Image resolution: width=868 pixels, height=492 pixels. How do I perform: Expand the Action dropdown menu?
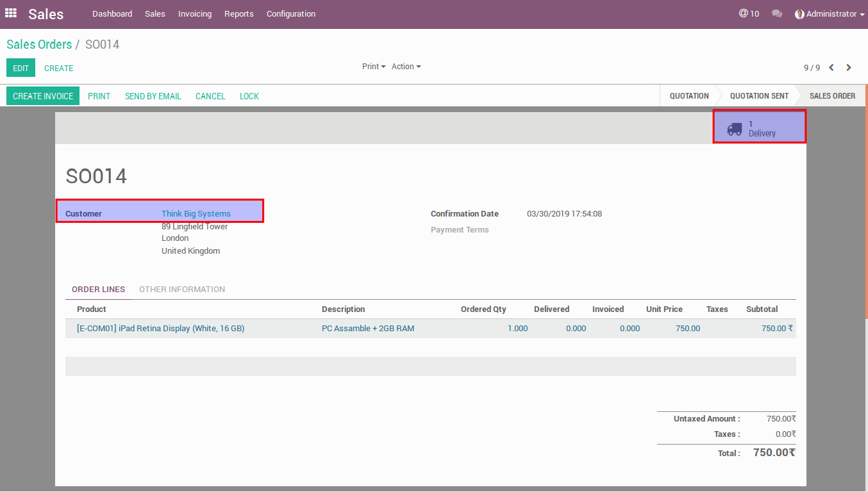406,67
